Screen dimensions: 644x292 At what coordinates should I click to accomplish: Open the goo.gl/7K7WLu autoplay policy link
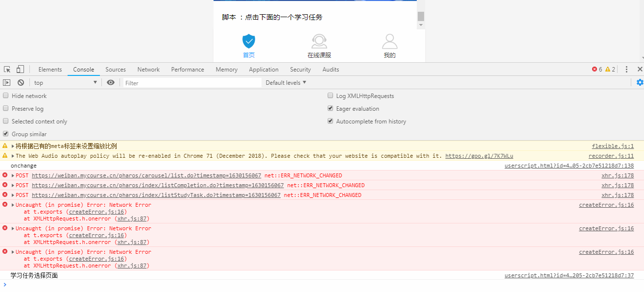tap(479, 156)
